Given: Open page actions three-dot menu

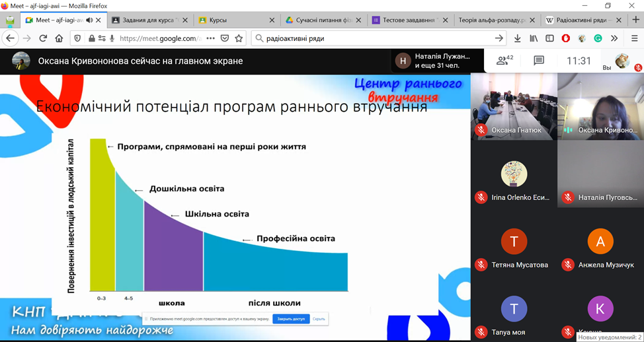Looking at the screenshot, I should (x=210, y=38).
